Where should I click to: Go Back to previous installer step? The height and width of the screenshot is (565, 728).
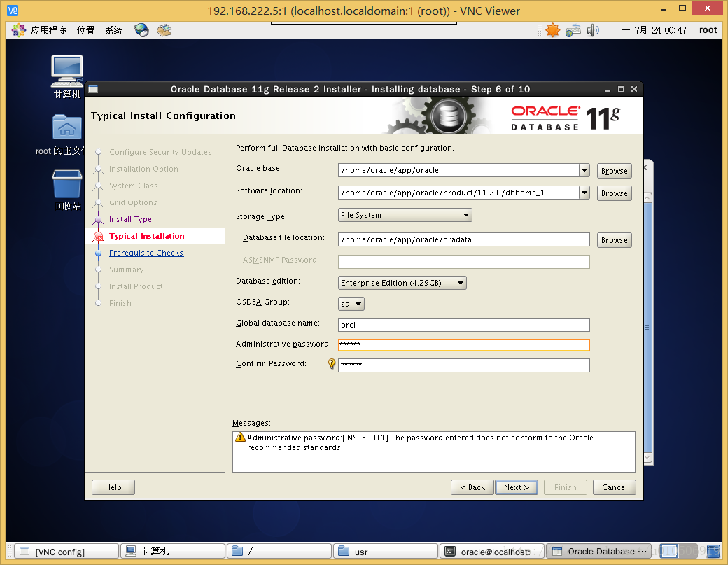pyautogui.click(x=472, y=487)
